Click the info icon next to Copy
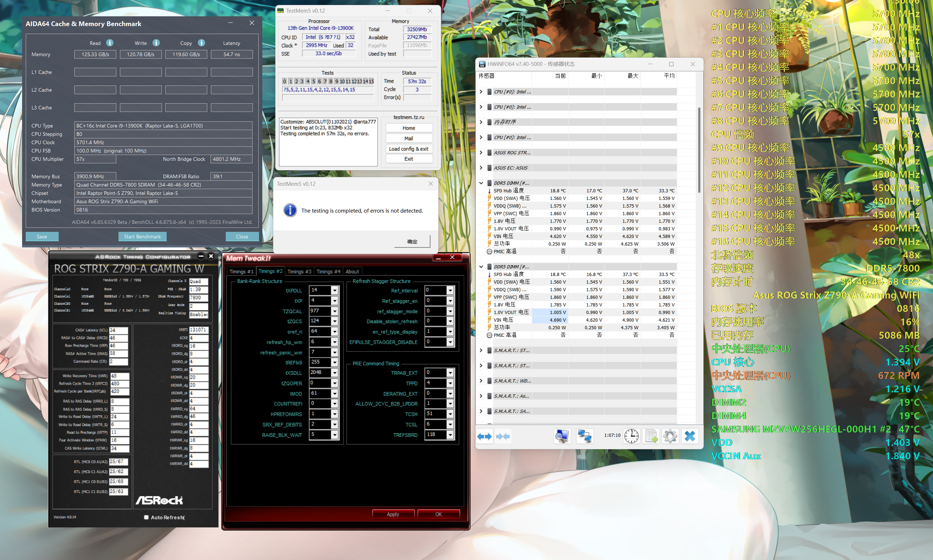Screen dimensions: 933x560 (x=201, y=43)
